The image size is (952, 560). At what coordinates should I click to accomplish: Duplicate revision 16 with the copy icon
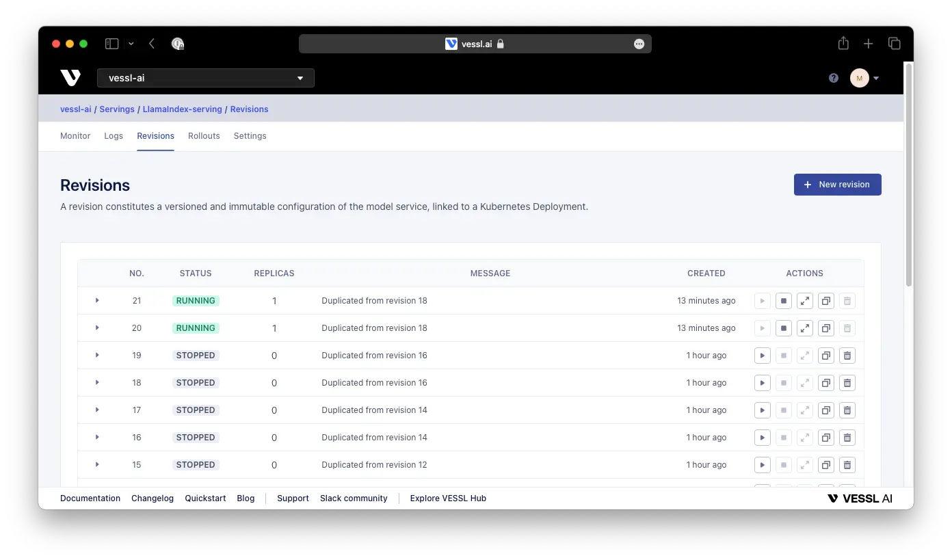point(826,438)
